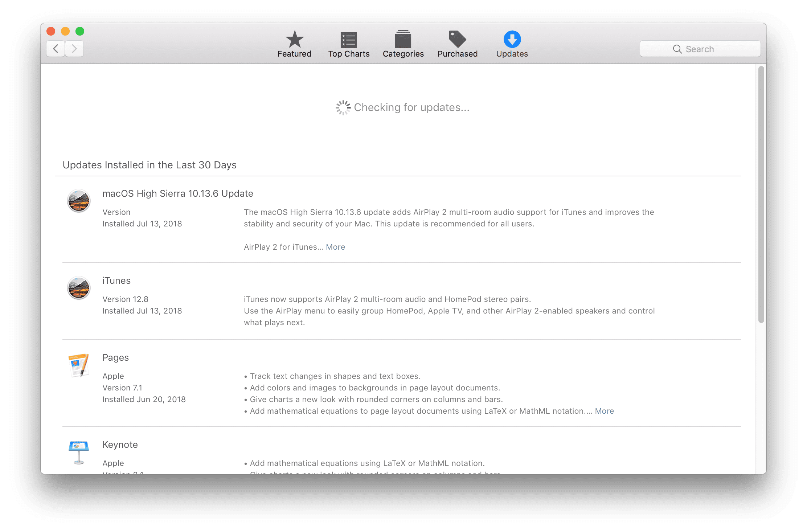Click the macOS High Sierra 10.13.6 icon
This screenshot has height=532, width=807.
pos(79,201)
